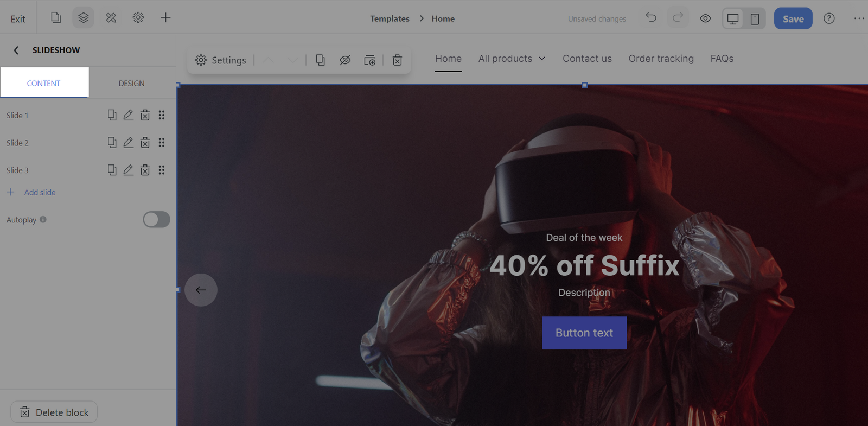Select the Content tab
The height and width of the screenshot is (426, 868).
44,83
